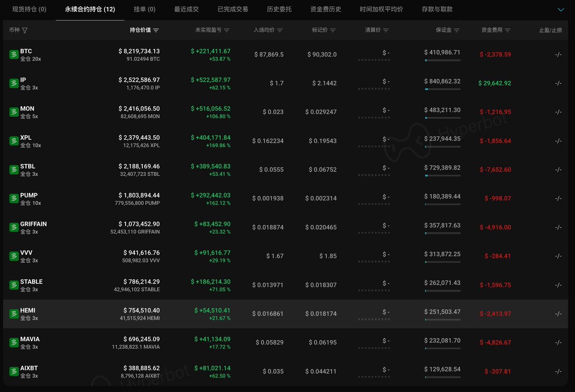Open the 最近成交 tab

(186, 9)
